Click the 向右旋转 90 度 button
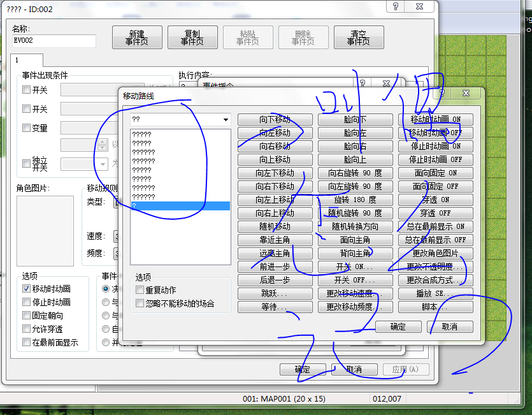 [x=356, y=173]
